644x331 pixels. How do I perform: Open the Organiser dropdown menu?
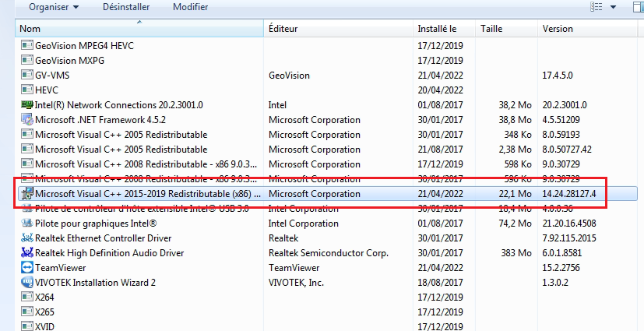[x=55, y=7]
